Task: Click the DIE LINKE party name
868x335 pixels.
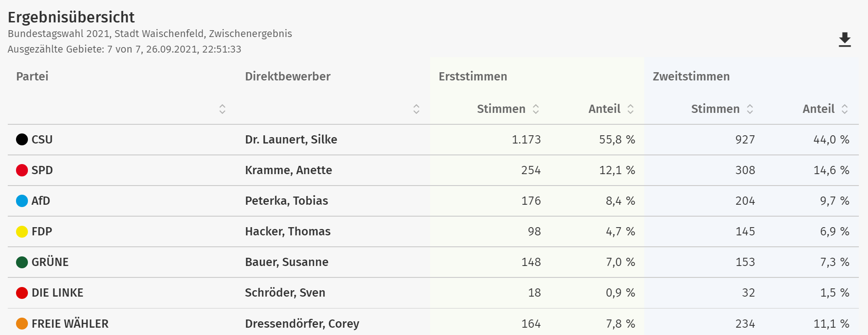Action: click(57, 292)
